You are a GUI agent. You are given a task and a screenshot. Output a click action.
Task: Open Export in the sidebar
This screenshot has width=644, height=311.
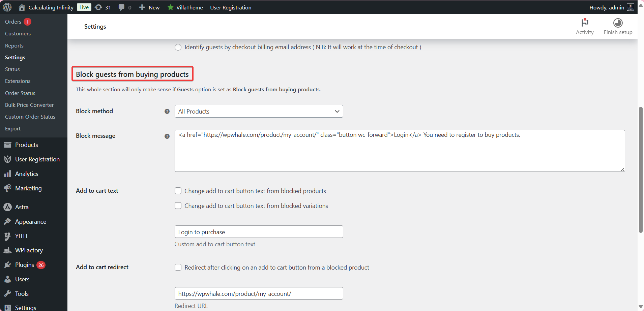click(x=12, y=128)
